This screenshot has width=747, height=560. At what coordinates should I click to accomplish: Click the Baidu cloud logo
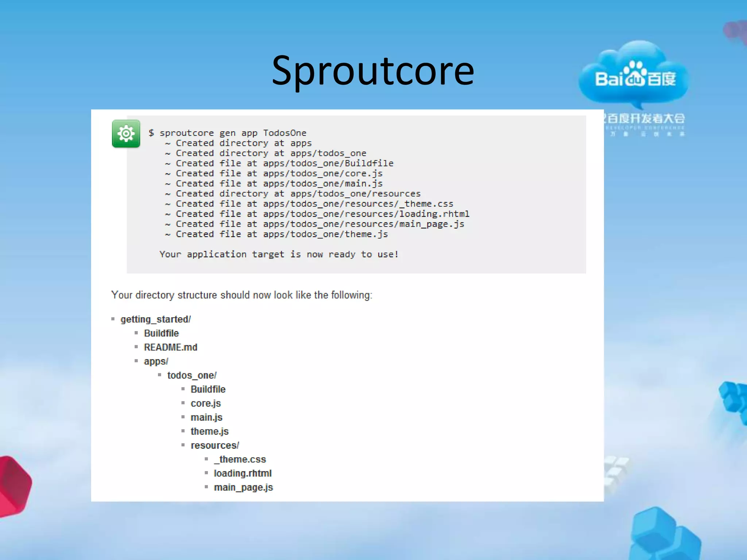click(634, 75)
